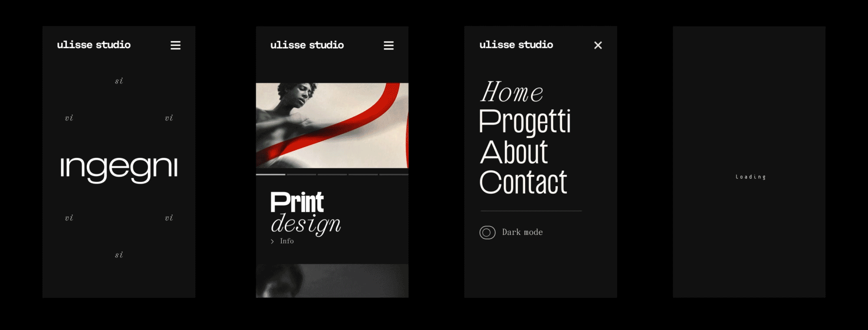Image resolution: width=868 pixels, height=330 pixels.
Task: Expand the chevron arrow beside Info
Action: click(x=272, y=241)
